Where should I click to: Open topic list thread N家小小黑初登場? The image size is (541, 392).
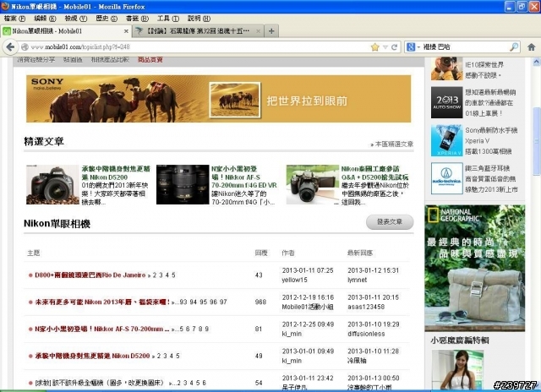click(x=102, y=329)
